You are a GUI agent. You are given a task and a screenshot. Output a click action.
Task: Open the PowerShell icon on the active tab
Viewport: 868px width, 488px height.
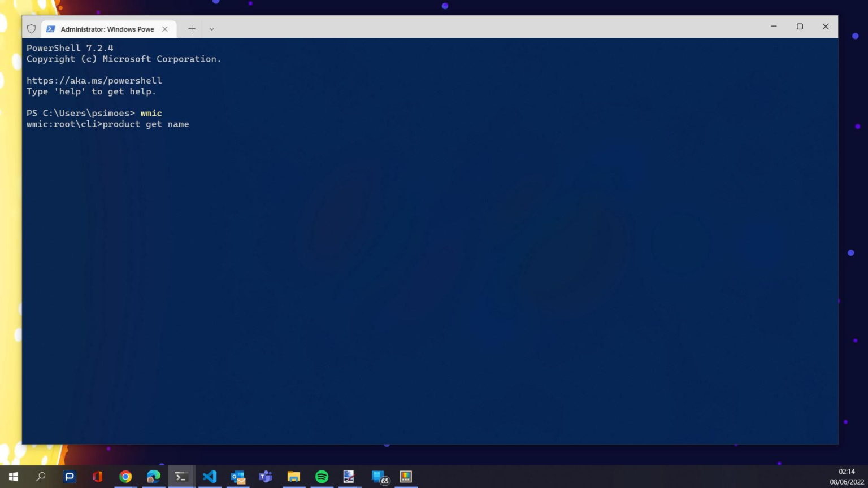click(51, 28)
